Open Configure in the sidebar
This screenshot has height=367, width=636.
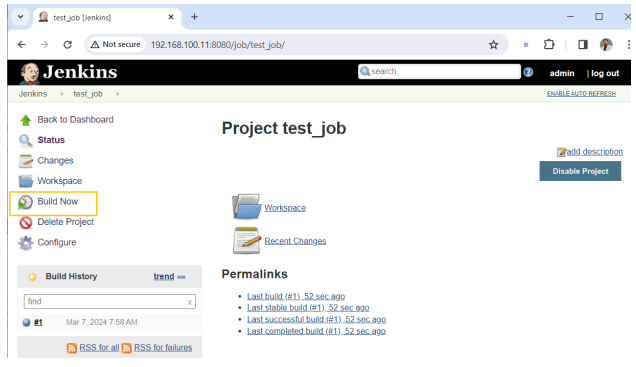click(57, 243)
